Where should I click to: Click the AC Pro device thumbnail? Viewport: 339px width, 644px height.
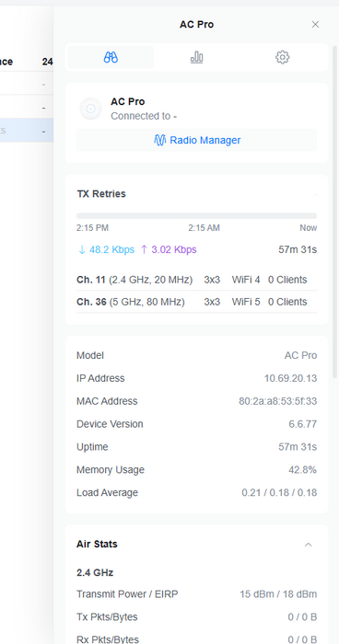[90, 109]
